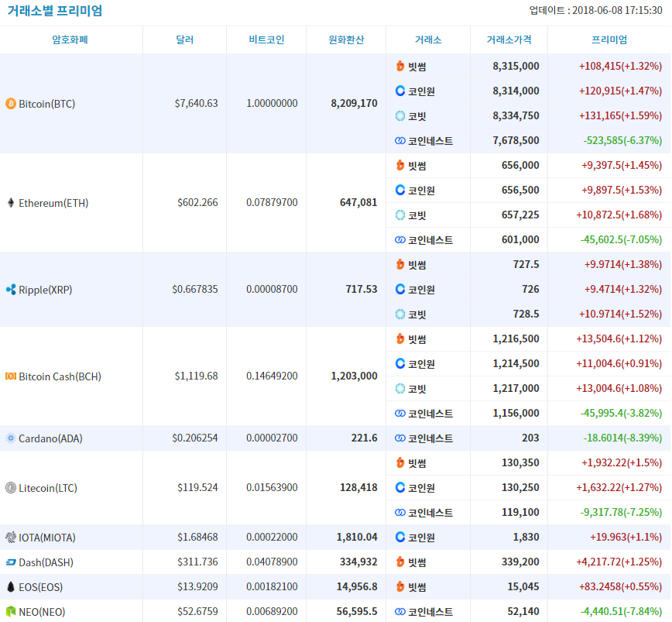Click EOS exchange price 15,045
672x622 pixels.
[523, 587]
